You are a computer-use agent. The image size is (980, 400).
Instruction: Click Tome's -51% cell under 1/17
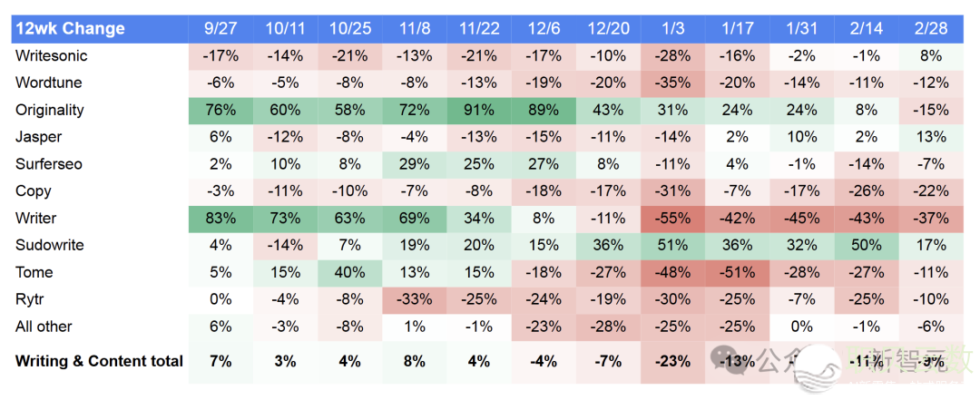pos(737,272)
